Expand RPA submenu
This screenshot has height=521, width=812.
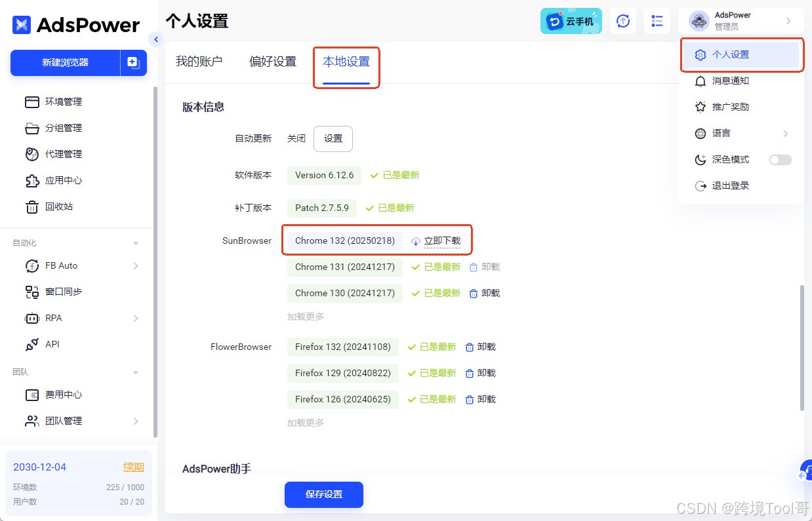click(136, 318)
